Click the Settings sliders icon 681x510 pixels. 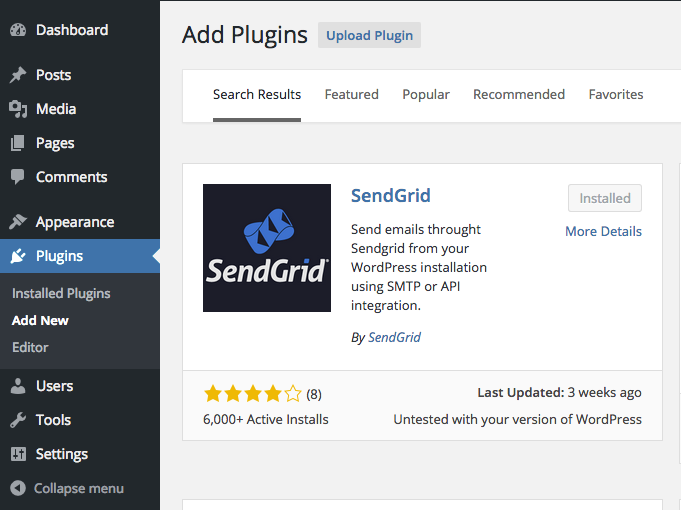[x=18, y=454]
